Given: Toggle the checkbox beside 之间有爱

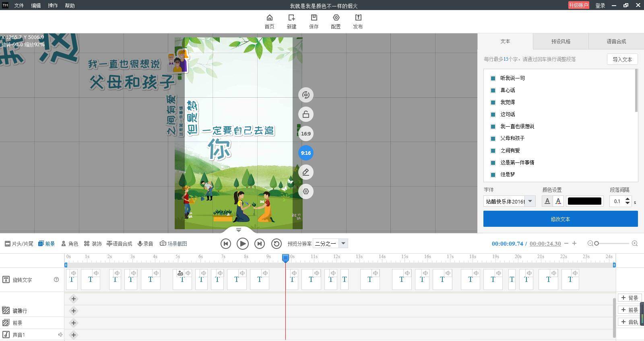Looking at the screenshot, I should [x=493, y=150].
